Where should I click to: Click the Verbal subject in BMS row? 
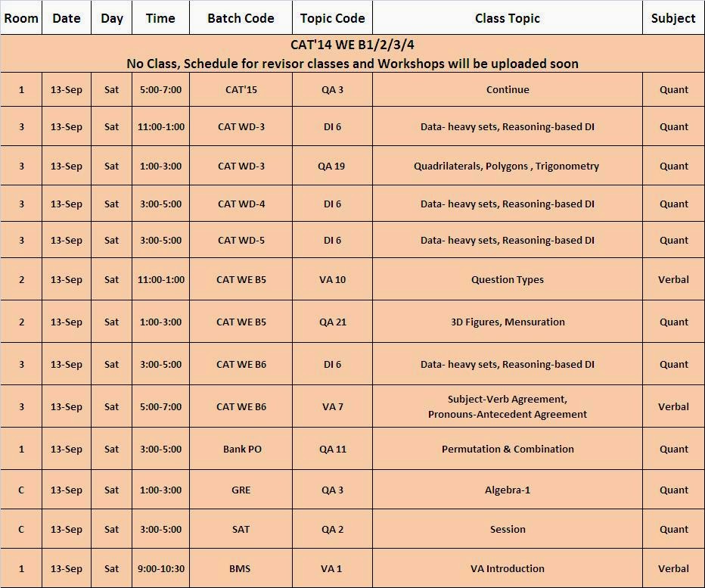pyautogui.click(x=673, y=568)
